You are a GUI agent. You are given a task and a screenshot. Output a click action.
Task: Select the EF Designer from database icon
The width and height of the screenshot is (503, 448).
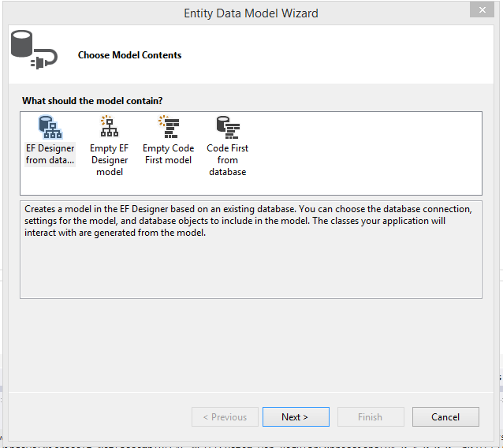pos(50,127)
